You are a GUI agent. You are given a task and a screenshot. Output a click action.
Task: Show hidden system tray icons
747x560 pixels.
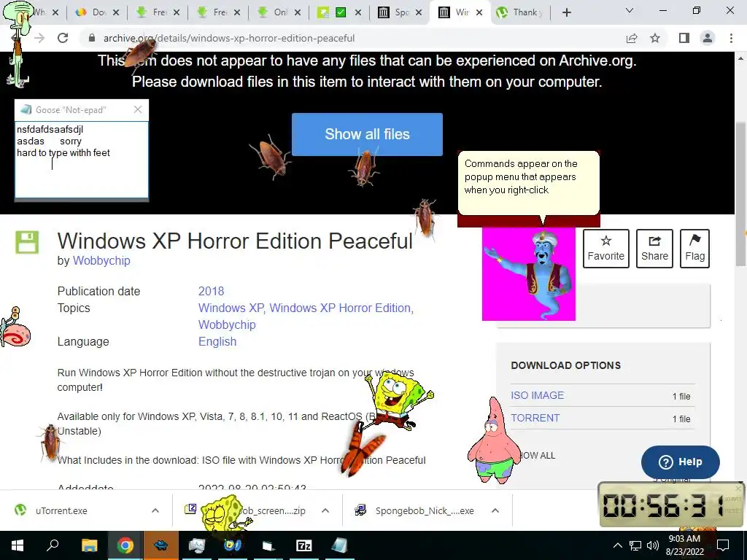click(x=617, y=545)
